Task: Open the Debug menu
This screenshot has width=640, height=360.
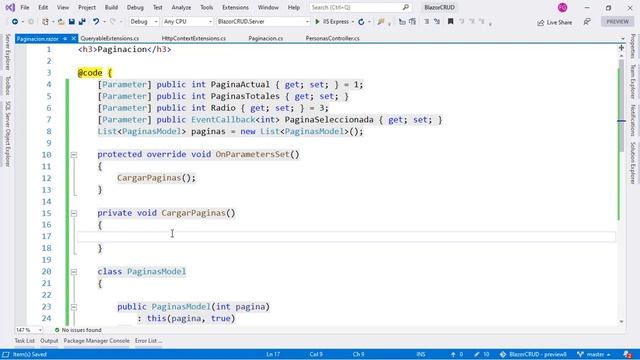Action: 135,7
